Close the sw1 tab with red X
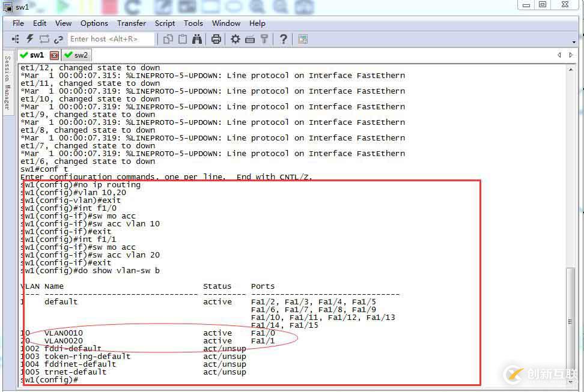 tap(55, 55)
